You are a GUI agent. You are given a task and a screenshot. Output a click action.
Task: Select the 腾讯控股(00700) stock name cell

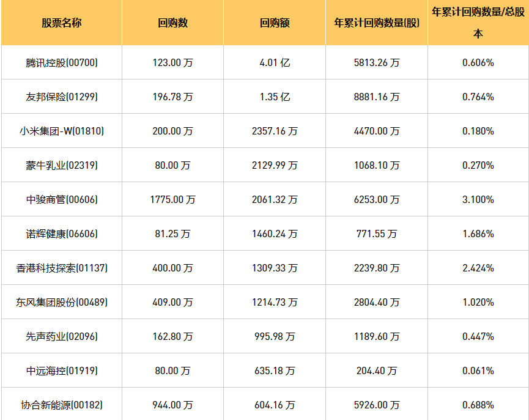61,62
